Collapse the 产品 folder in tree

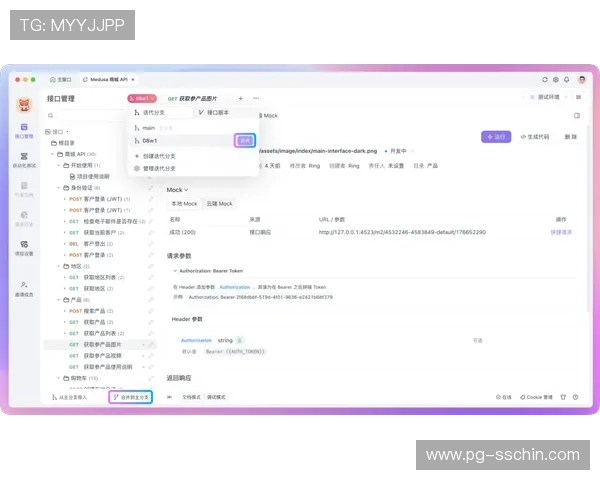pos(58,299)
